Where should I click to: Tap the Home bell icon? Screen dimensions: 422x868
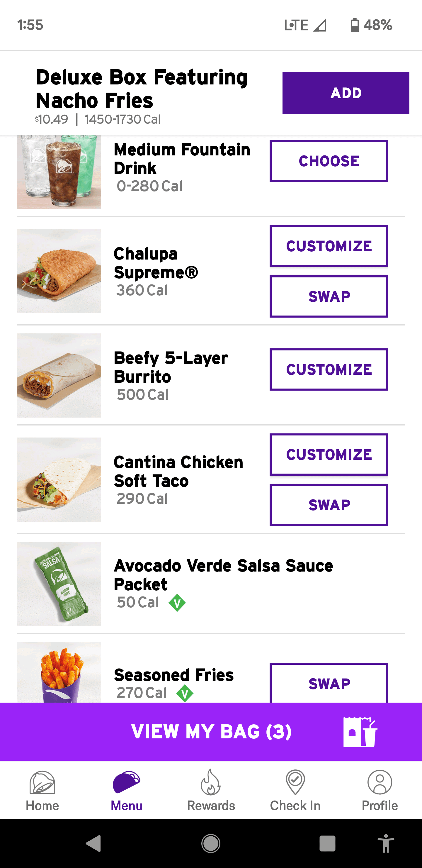click(x=42, y=782)
